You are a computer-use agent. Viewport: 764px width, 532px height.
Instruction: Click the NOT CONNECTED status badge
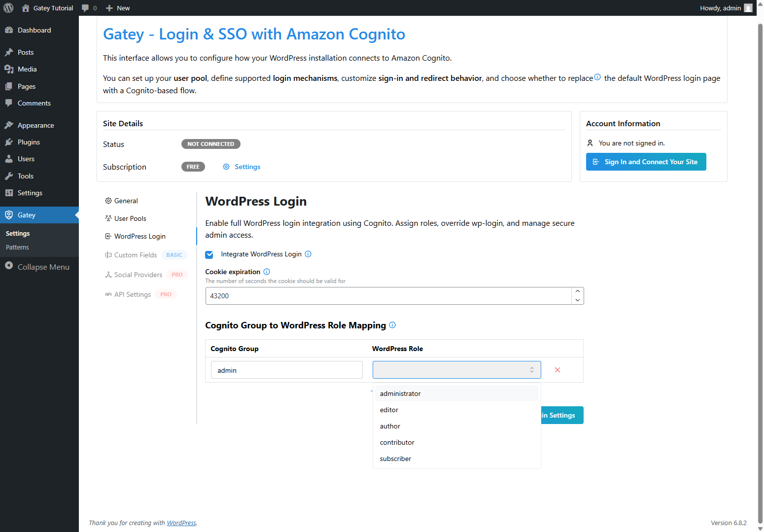211,144
